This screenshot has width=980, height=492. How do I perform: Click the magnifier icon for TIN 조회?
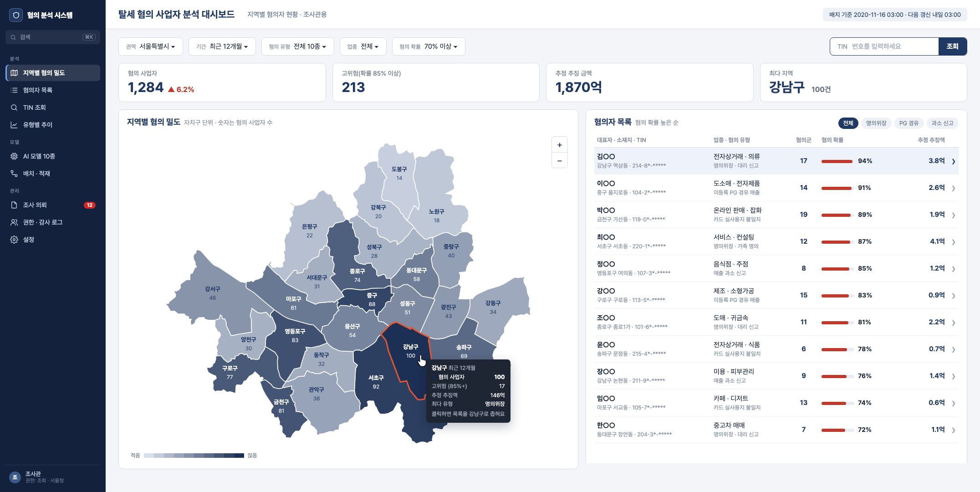tap(14, 108)
